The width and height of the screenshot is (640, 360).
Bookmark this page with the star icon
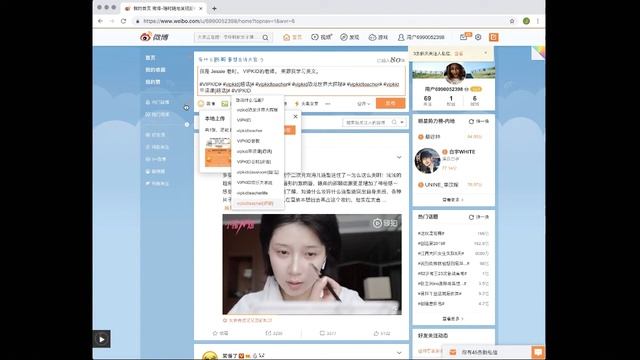coord(512,21)
